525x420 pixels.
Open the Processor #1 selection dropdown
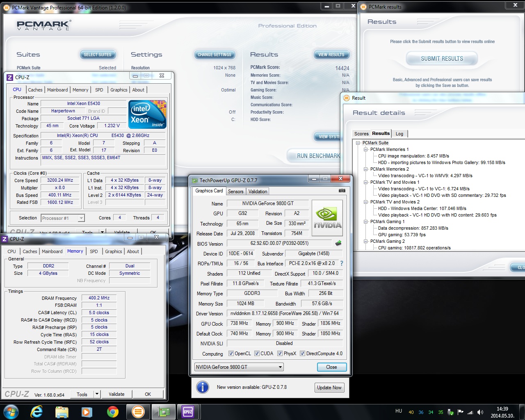coord(62,218)
